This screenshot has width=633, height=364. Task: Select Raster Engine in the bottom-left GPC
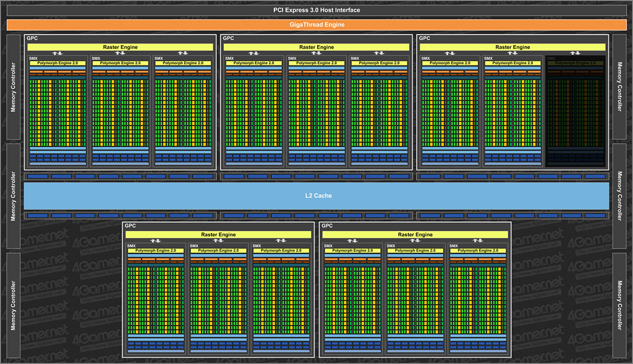coord(218,235)
